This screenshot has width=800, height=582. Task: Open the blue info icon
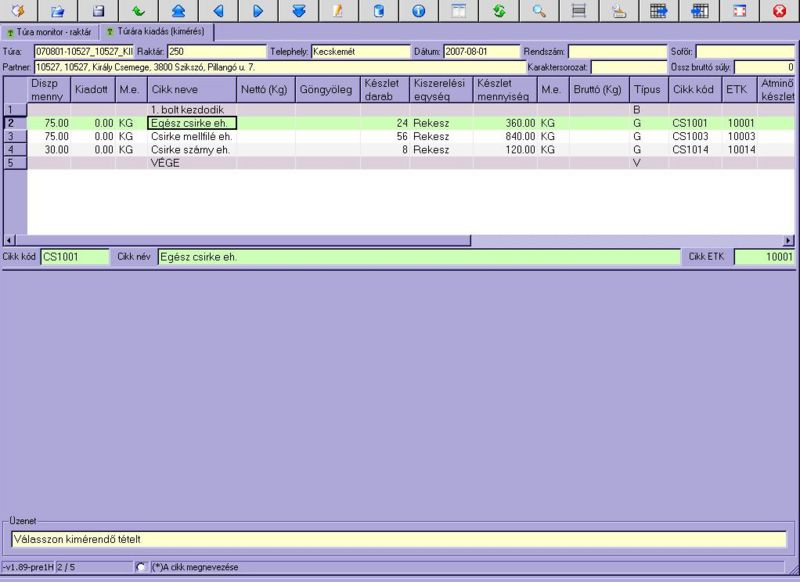pos(418,11)
